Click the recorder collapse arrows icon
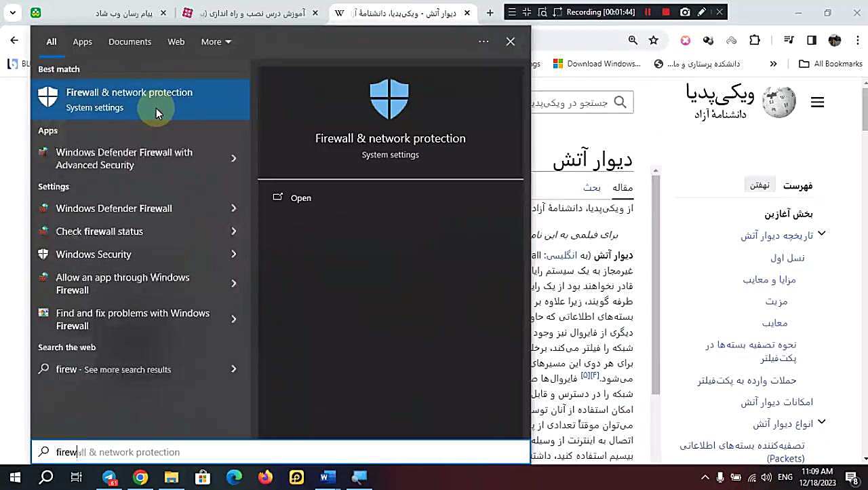Viewport: 868px width, 490px height. (x=528, y=12)
